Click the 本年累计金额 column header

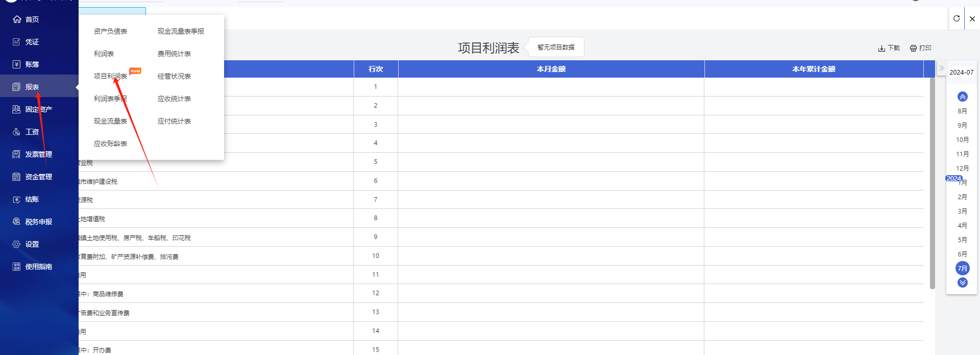coord(814,69)
